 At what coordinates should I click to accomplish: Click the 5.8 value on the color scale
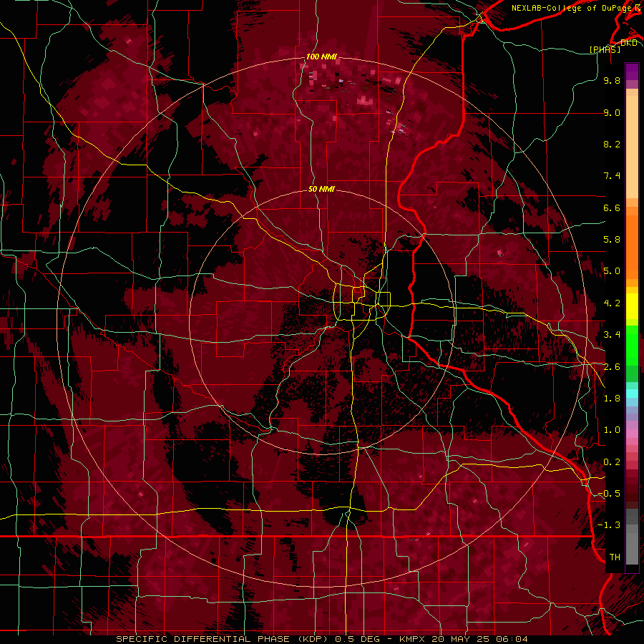[612, 240]
